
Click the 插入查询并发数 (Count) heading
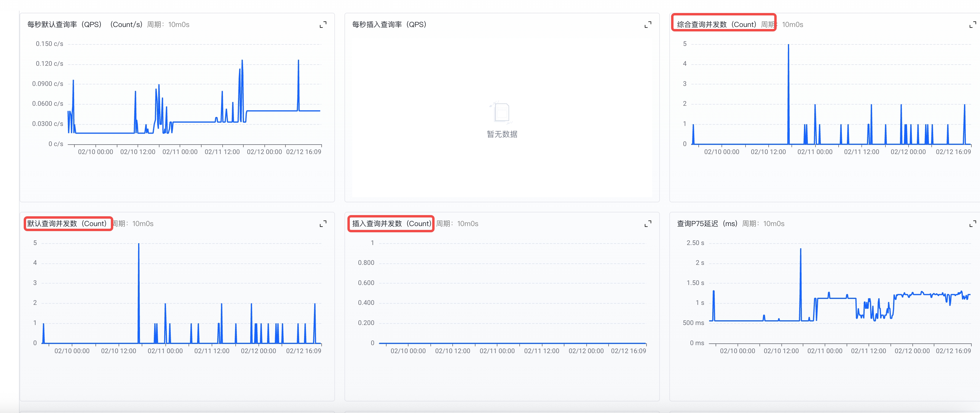(392, 224)
